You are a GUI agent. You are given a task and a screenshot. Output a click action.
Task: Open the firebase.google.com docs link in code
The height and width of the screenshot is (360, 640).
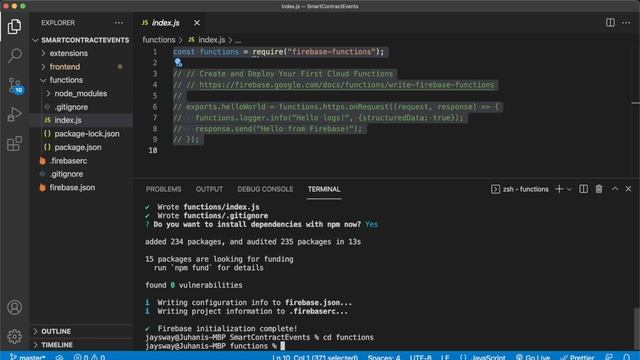[x=347, y=85]
